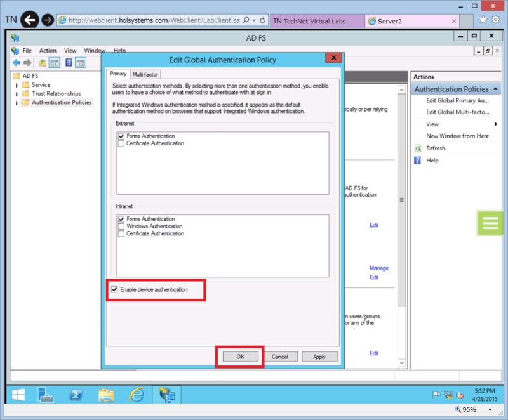Image resolution: width=508 pixels, height=420 pixels.
Task: Toggle Enable device authentication checkbox
Action: click(114, 289)
